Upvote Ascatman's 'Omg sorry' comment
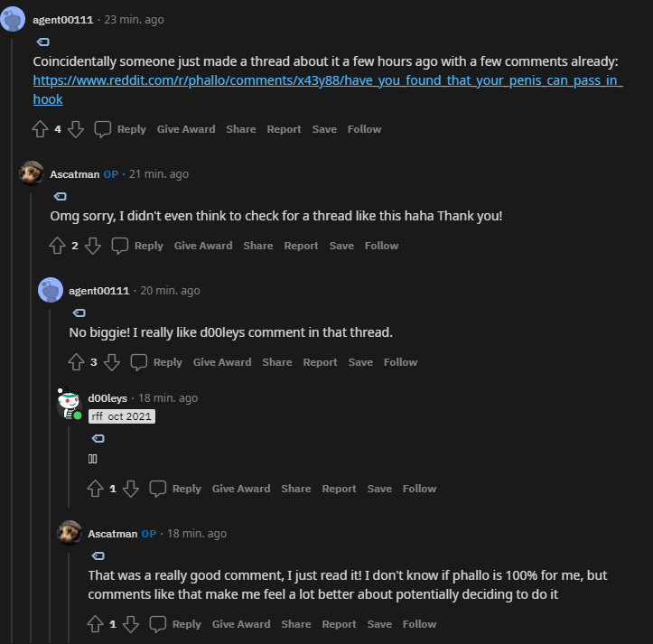Screen dimensions: 653x644 pos(57,246)
